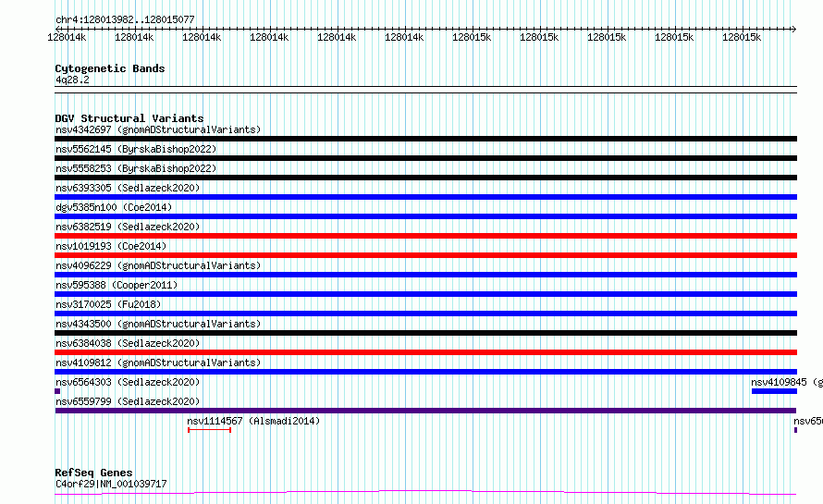Image resolution: width=823 pixels, height=504 pixels.
Task: Open the nsv4109845 variant label
Action: click(x=786, y=382)
